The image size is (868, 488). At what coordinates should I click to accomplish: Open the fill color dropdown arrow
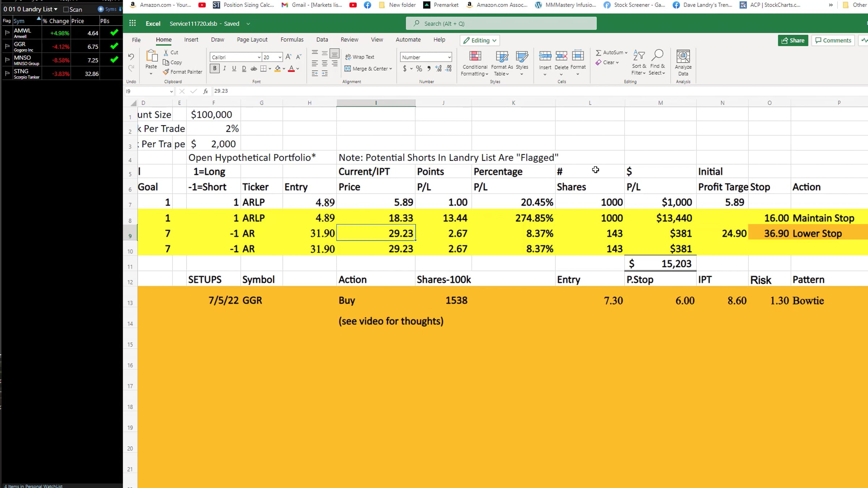click(x=284, y=68)
